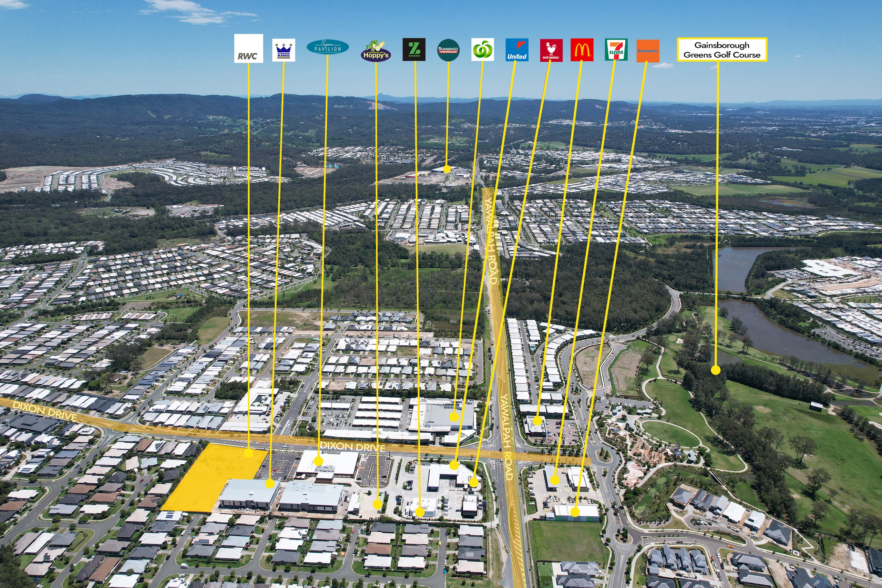Image resolution: width=882 pixels, height=588 pixels.
Task: Click the yellow golf course marker dot
Action: [716, 370]
